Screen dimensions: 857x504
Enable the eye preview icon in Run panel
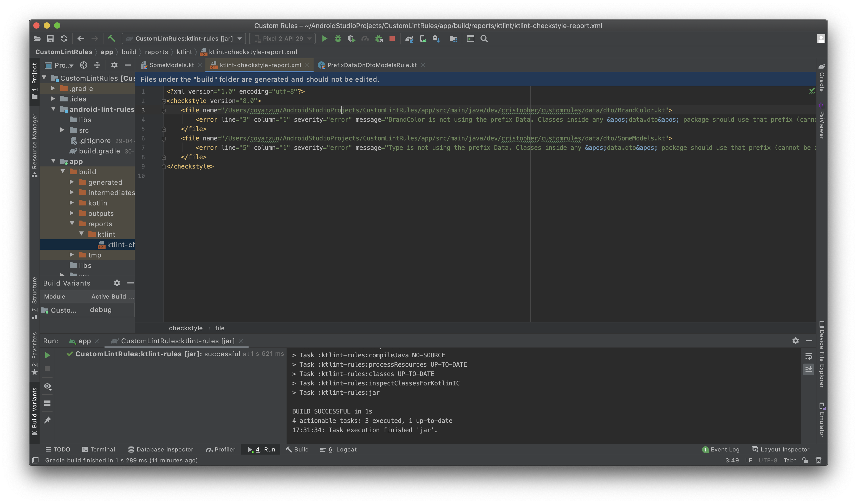point(48,387)
